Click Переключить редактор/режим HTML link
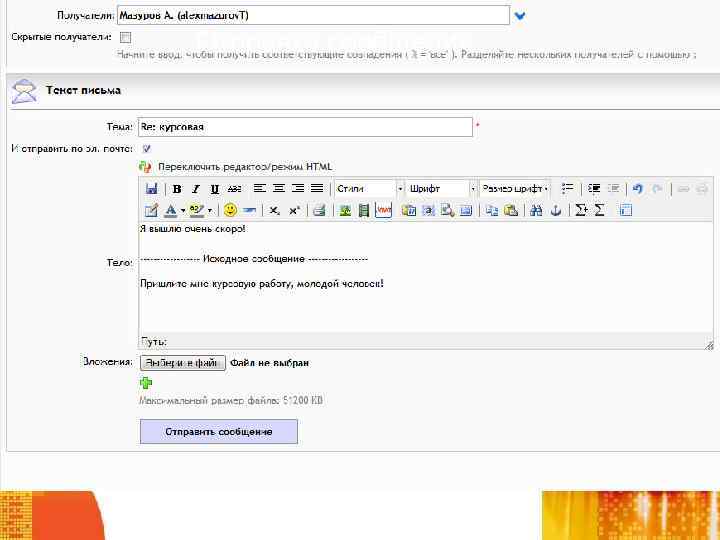Image resolution: width=720 pixels, height=540 pixels. 245,167
